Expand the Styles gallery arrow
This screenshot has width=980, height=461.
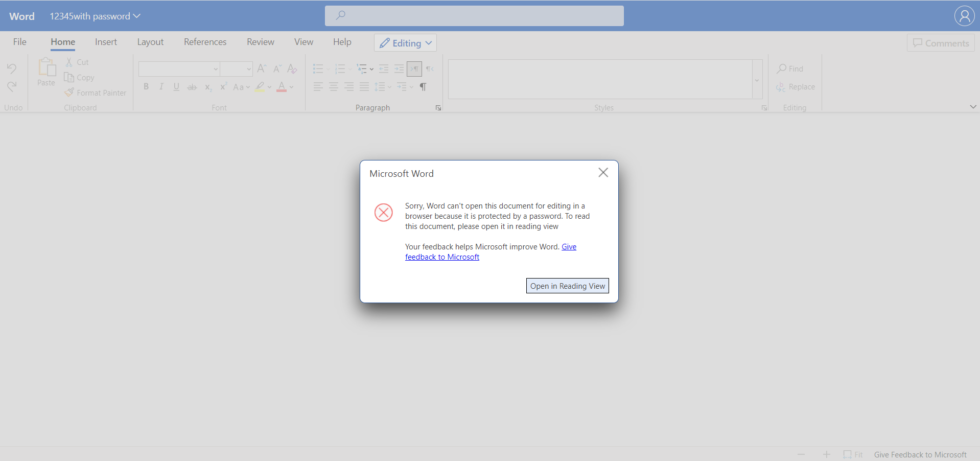(757, 79)
